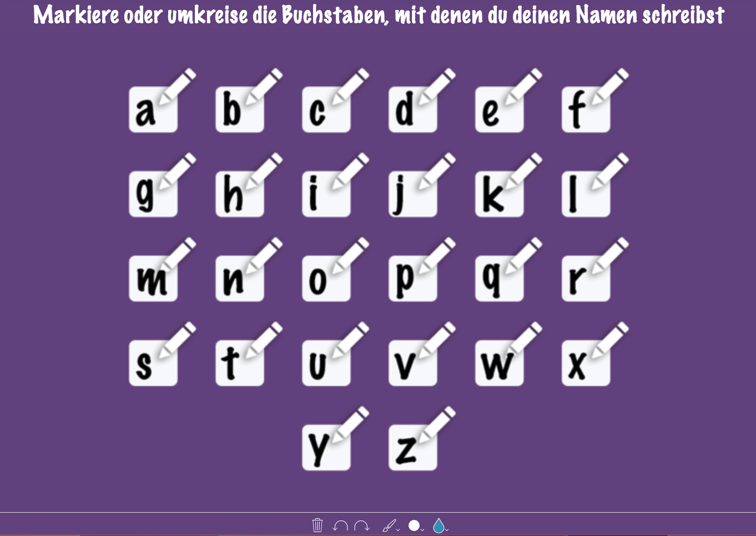
Task: Click the letter v tile
Action: point(413,363)
